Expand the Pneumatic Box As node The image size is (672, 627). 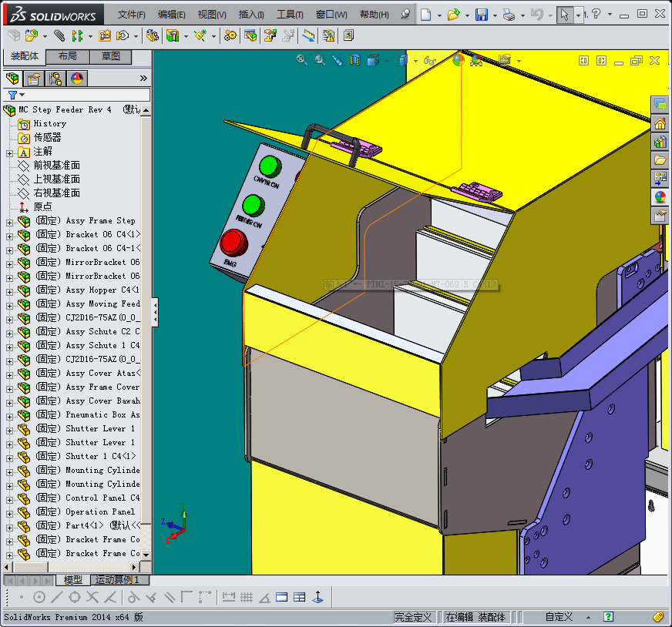(x=9, y=416)
